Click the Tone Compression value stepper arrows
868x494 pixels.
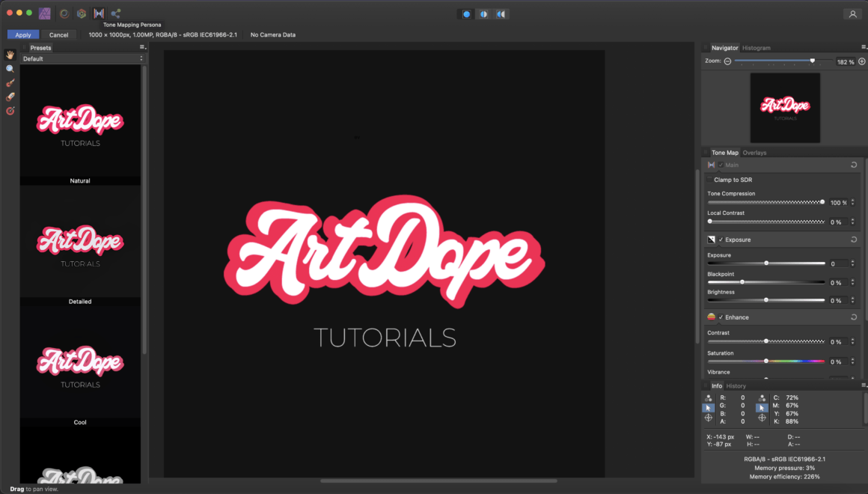[852, 202]
